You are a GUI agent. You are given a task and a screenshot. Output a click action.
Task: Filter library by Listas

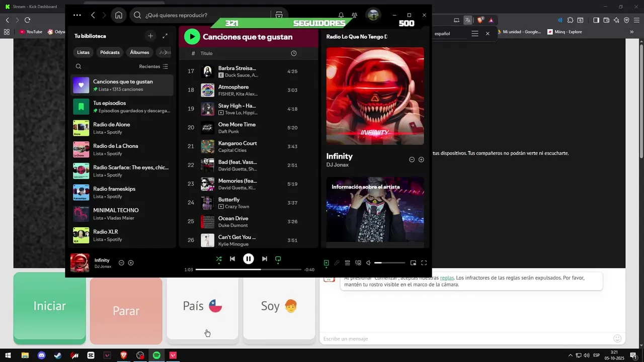tap(84, 52)
